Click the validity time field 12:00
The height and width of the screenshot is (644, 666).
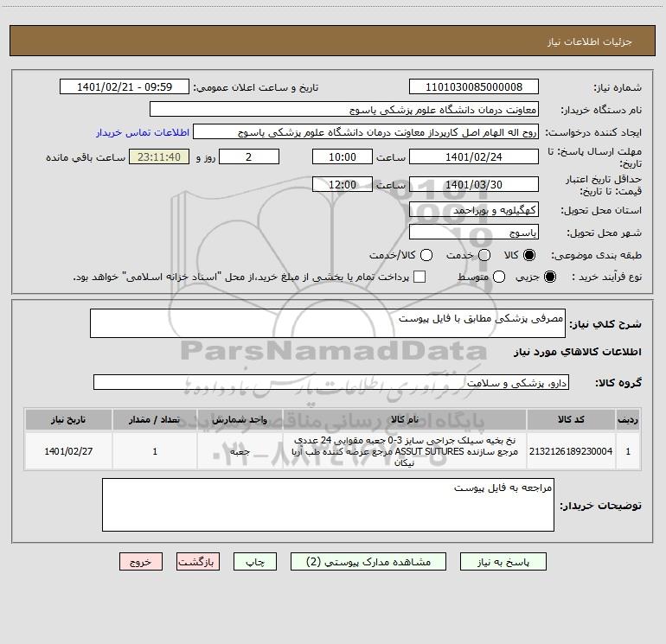343,184
